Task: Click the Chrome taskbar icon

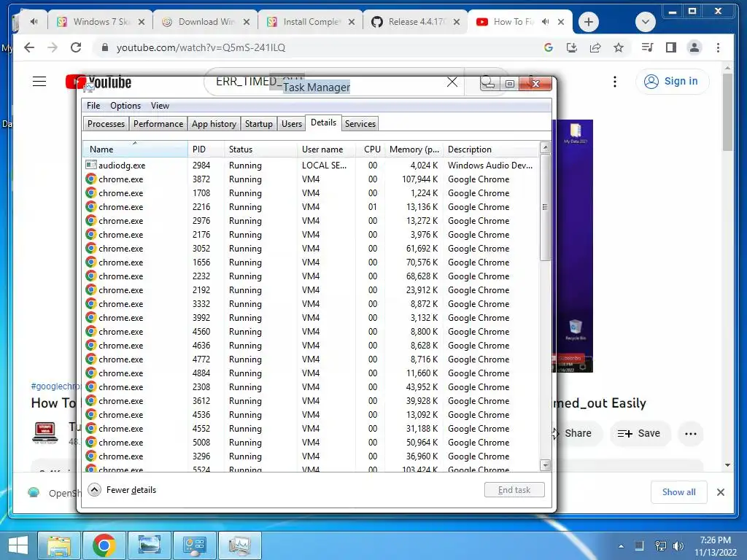Action: (104, 545)
